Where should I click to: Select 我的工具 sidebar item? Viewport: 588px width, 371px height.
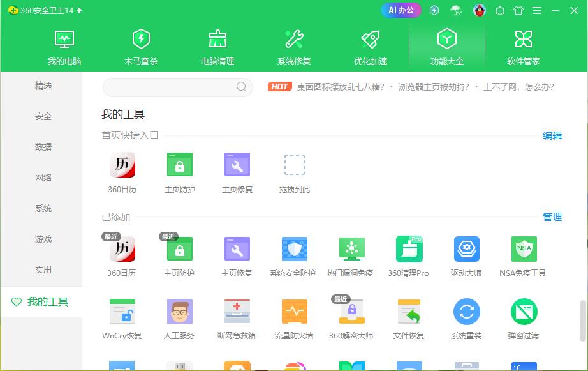click(x=41, y=301)
